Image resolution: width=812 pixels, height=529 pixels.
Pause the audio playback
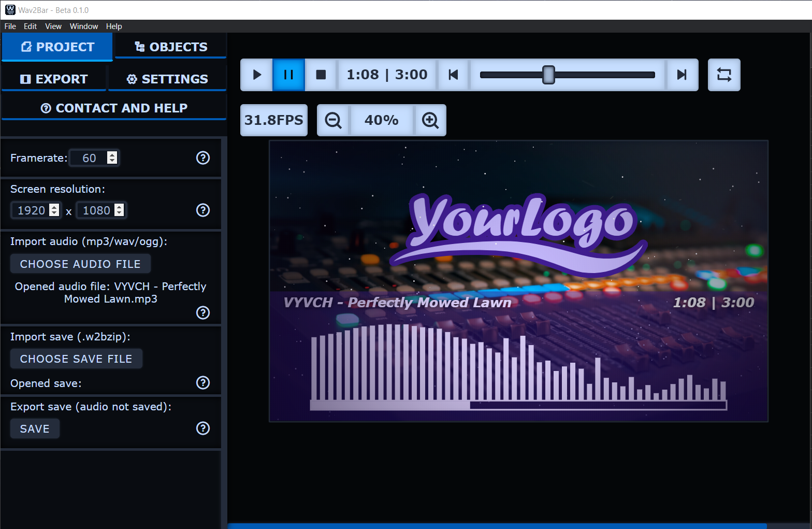(x=288, y=75)
